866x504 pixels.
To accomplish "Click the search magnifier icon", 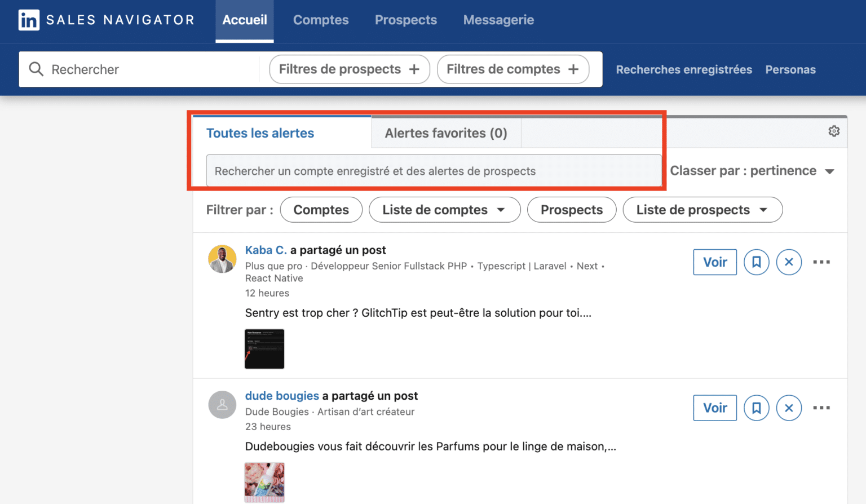I will pyautogui.click(x=36, y=69).
